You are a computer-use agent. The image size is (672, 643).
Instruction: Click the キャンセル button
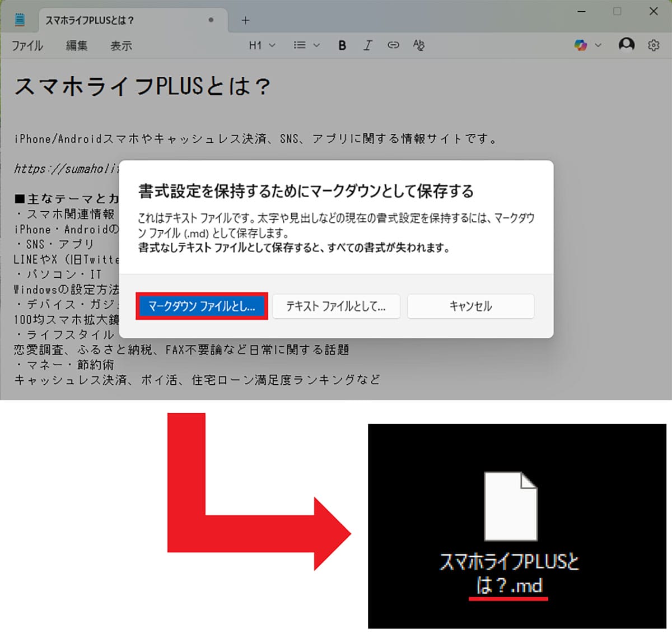click(470, 306)
